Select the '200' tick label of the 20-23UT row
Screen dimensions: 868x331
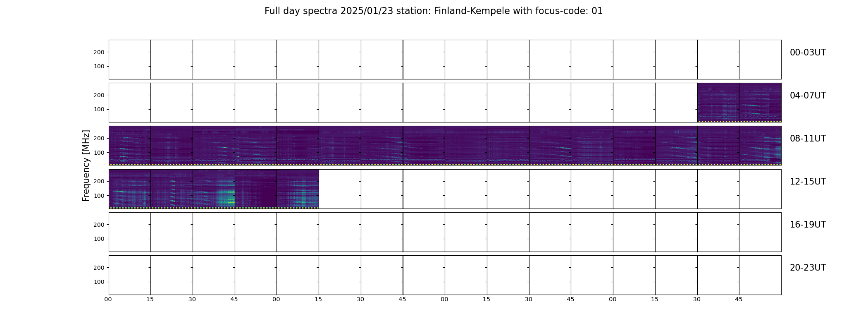point(99,268)
